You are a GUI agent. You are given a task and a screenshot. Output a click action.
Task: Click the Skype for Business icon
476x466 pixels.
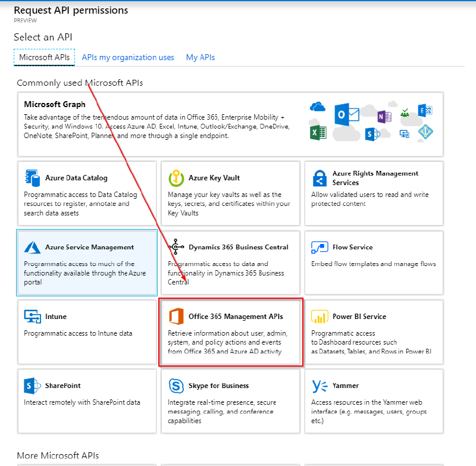click(x=177, y=386)
